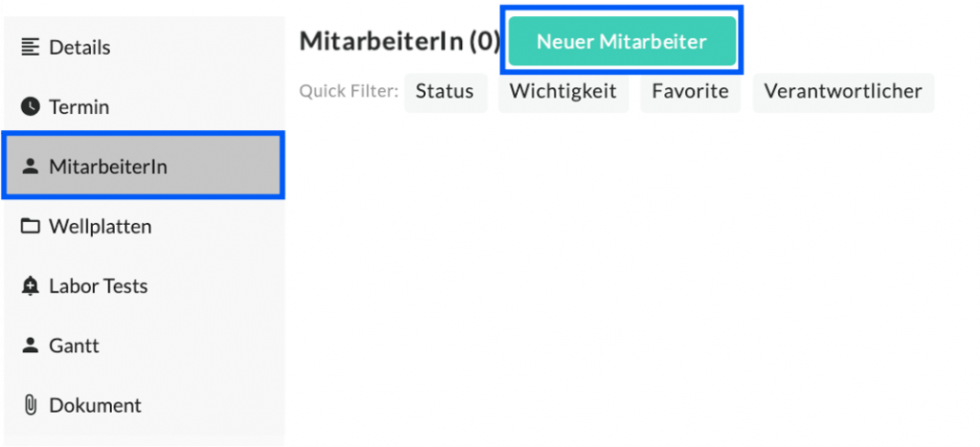Viewport: 980px width, 447px height.
Task: Click the clock icon next to Termin
Action: pos(31,107)
